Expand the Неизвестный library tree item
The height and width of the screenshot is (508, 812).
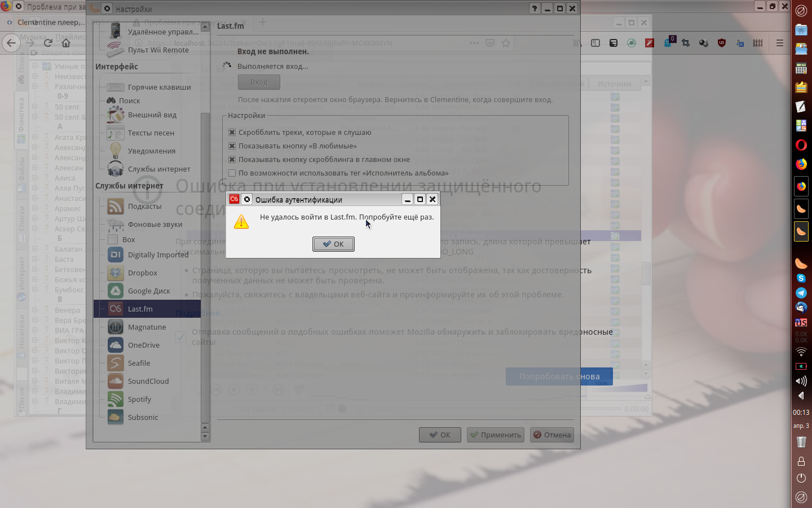[x=34, y=76]
